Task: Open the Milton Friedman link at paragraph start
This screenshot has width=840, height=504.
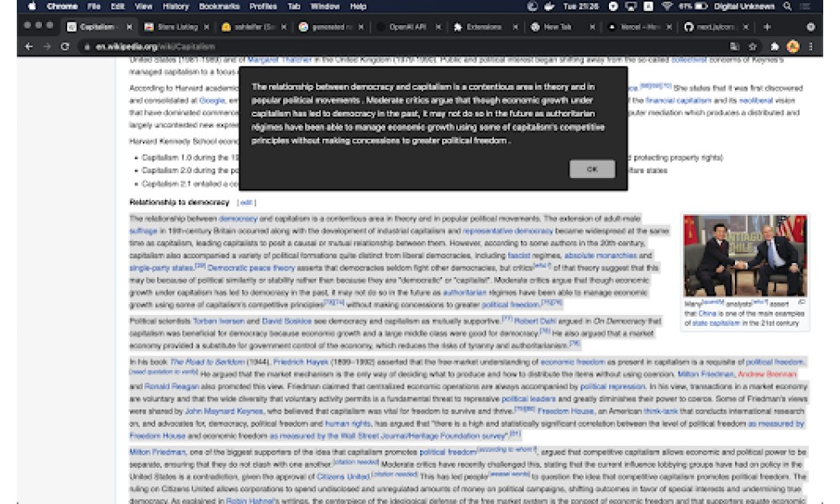Action: (157, 452)
